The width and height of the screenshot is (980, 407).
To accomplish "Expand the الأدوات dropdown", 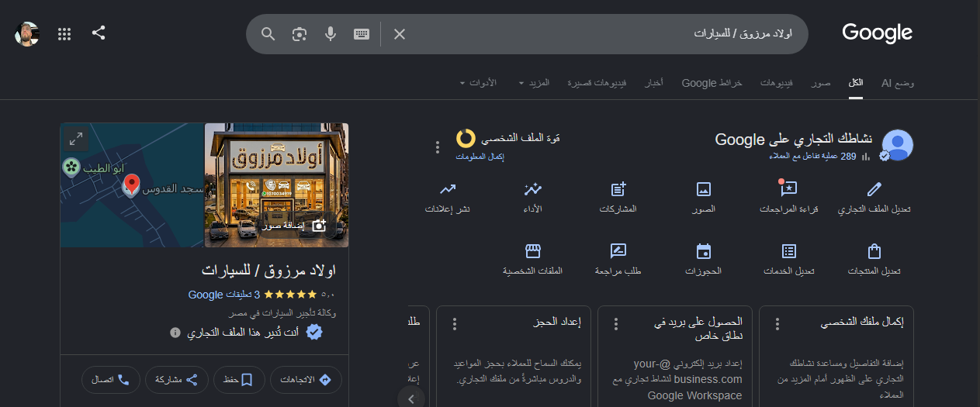I will (478, 82).
